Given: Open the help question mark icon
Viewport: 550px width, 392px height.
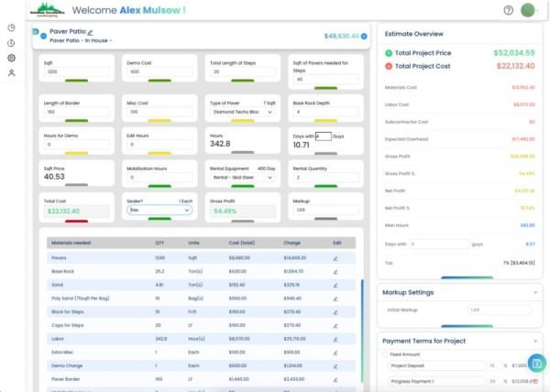Looking at the screenshot, I should coord(508,10).
